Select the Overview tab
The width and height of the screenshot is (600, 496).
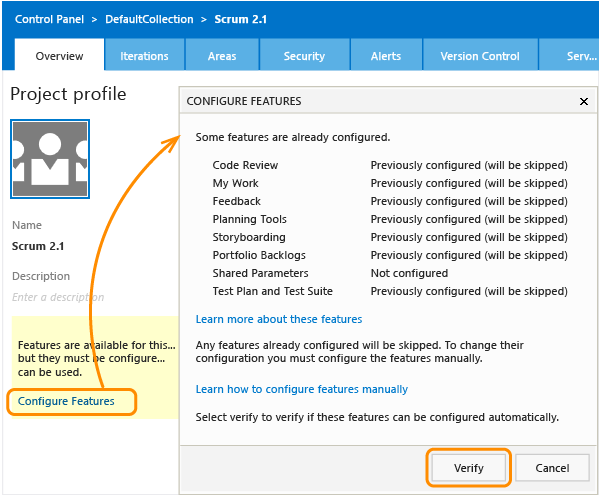point(59,56)
